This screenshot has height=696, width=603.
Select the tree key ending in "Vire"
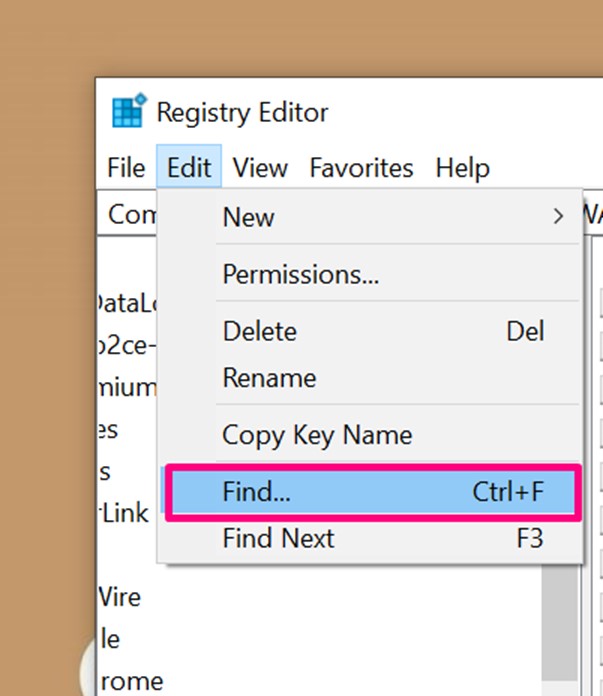coord(120,597)
